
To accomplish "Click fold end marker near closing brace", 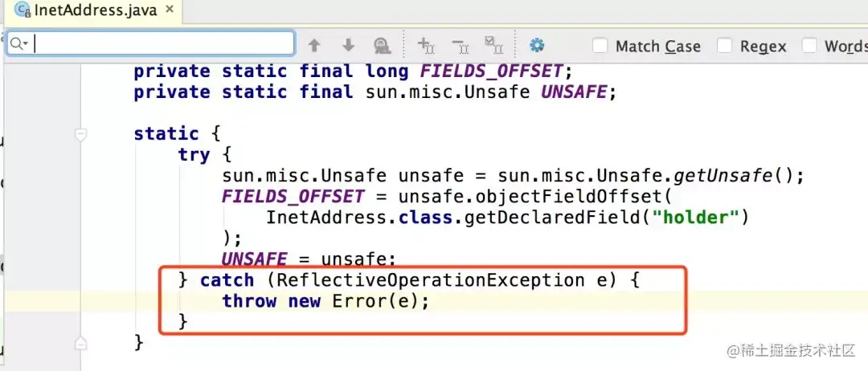I will click(x=81, y=344).
